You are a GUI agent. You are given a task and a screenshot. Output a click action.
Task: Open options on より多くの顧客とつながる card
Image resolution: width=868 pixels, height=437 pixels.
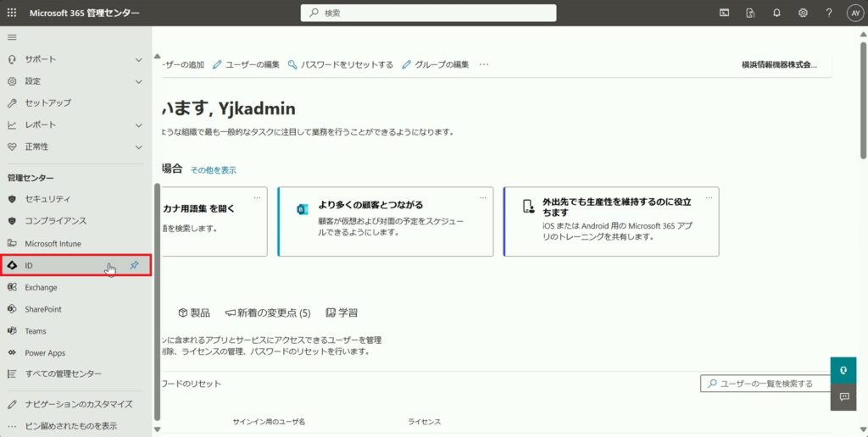coord(482,197)
